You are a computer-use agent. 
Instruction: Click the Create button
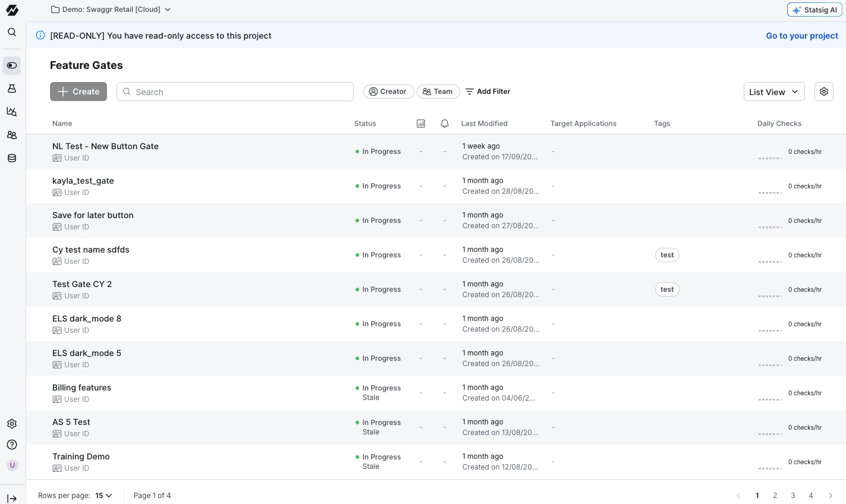[78, 92]
